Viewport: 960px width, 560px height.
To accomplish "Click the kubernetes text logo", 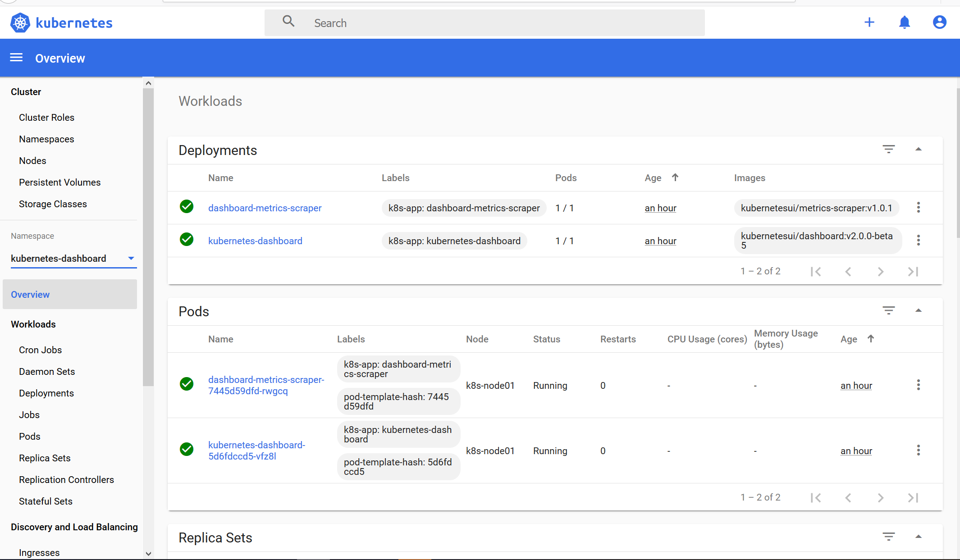I will coord(74,23).
